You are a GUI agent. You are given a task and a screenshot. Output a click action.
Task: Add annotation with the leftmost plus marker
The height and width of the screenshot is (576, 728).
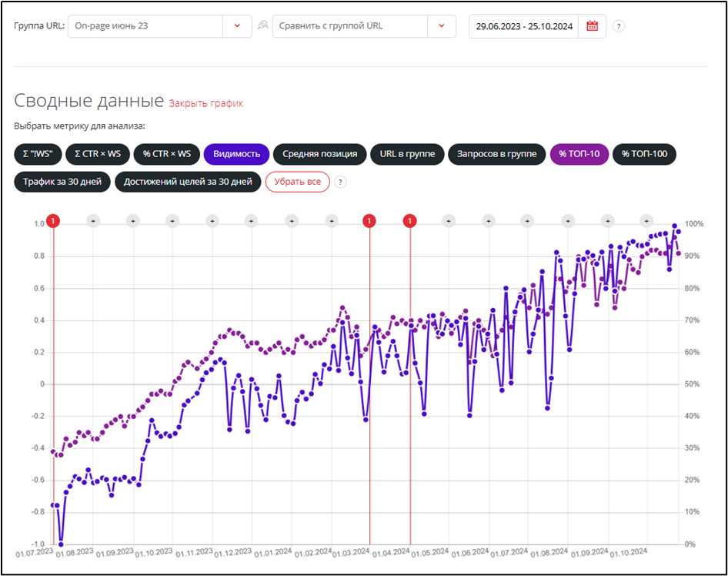pos(93,222)
